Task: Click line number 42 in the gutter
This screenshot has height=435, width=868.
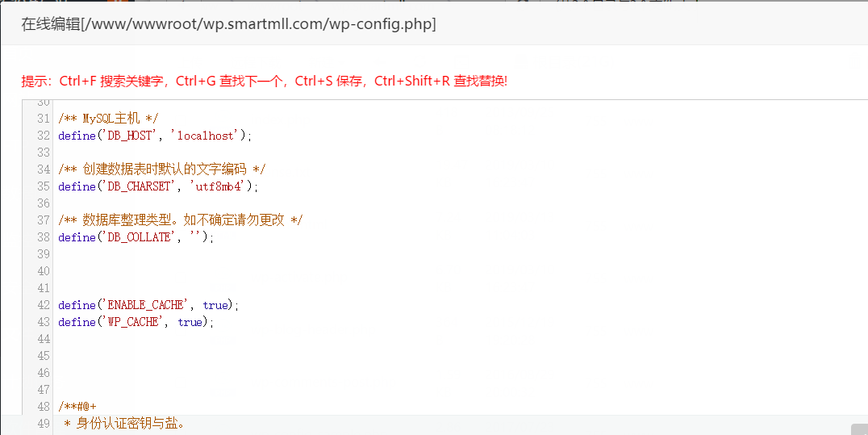Action: click(44, 305)
